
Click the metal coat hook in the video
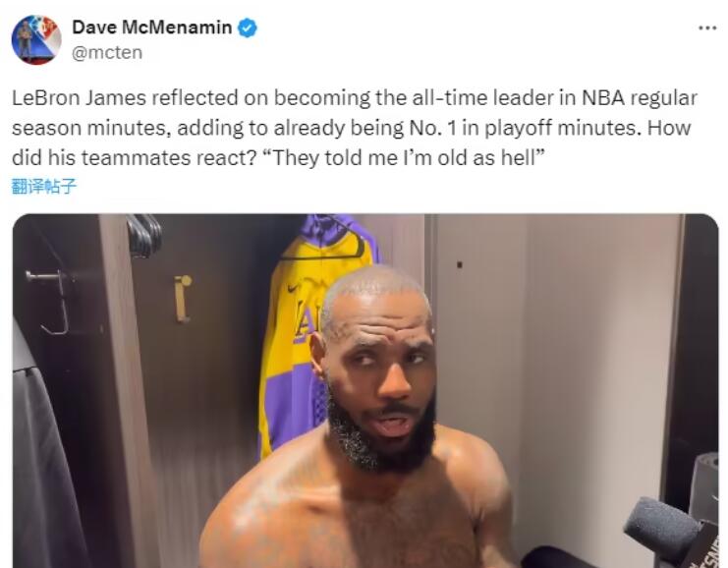point(49,302)
